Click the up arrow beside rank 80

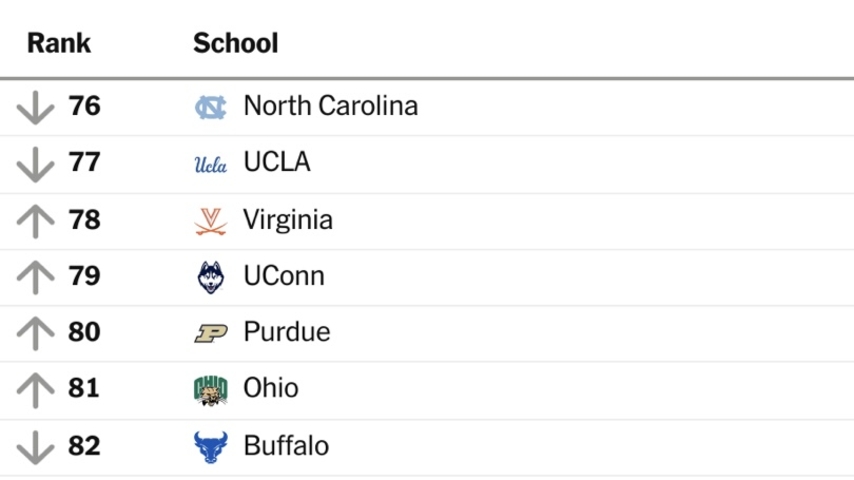(x=35, y=333)
